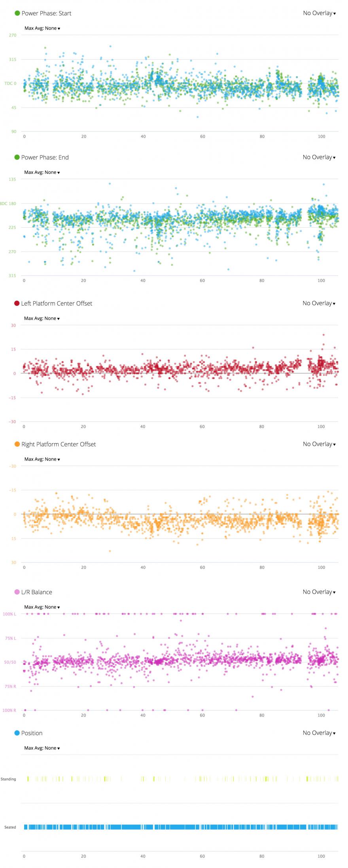Expand No Overlay menu for Right Platform Offset

point(319,444)
